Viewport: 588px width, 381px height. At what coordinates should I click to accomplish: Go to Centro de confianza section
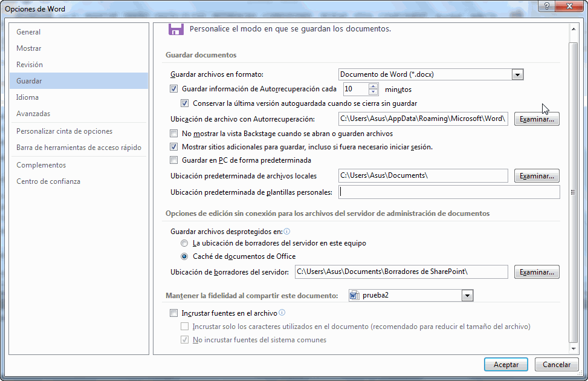pos(48,181)
